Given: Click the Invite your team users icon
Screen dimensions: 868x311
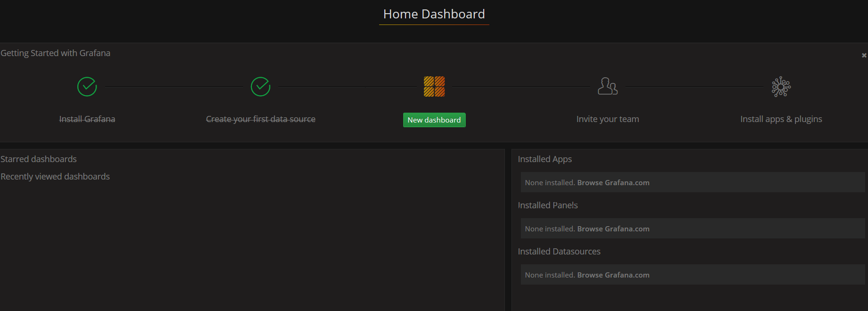Looking at the screenshot, I should pos(608,86).
